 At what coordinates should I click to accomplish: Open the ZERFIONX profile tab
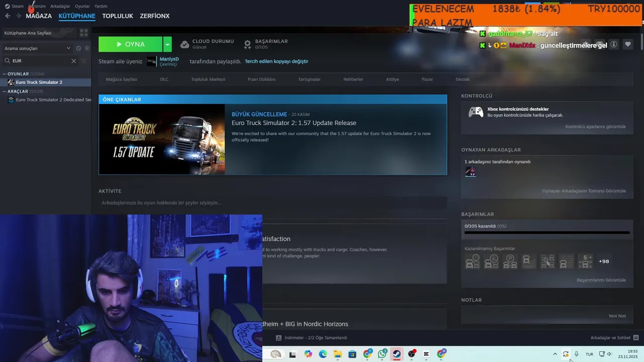pyautogui.click(x=154, y=16)
